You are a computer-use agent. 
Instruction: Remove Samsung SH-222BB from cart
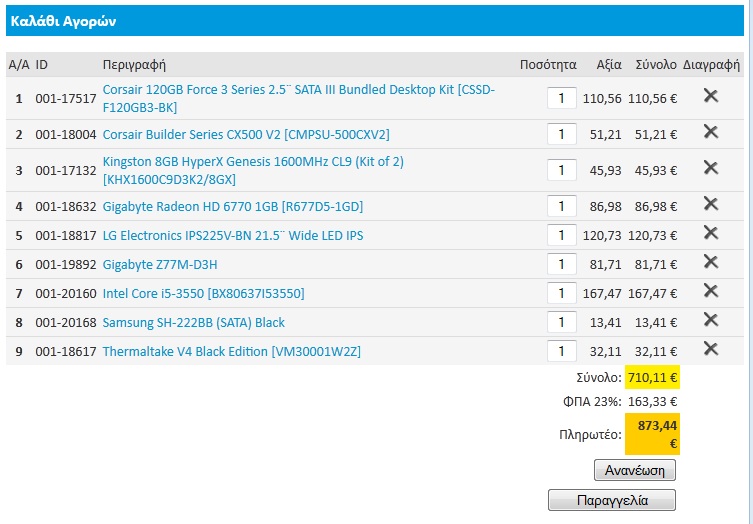(711, 319)
